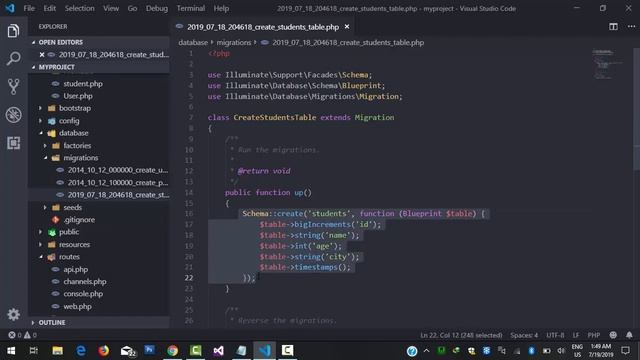
Task: Close the create_students_table.php editor tab
Action: (347, 27)
